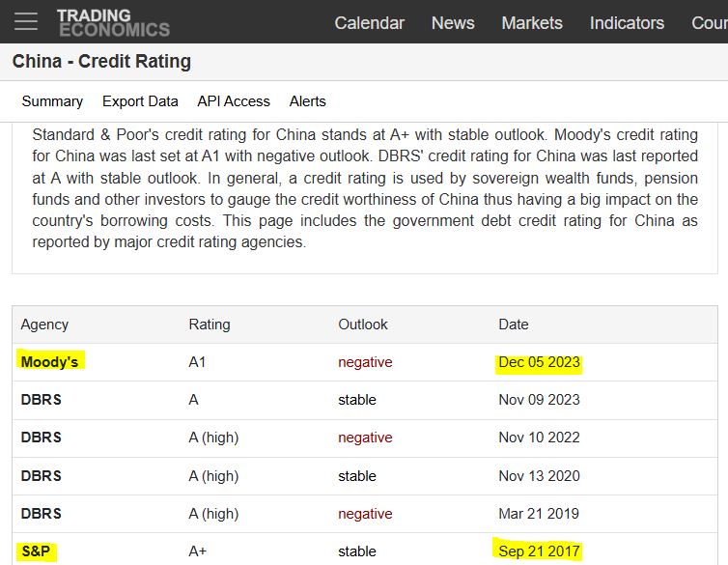Switch to the Summary tab
This screenshot has height=565, width=728.
(52, 101)
